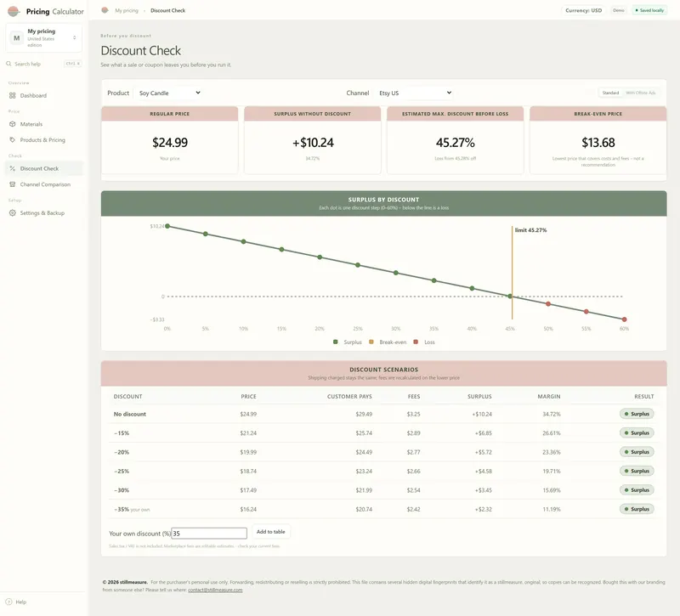
Task: Click the Ctrl K shortcut badge
Action: 72,64
